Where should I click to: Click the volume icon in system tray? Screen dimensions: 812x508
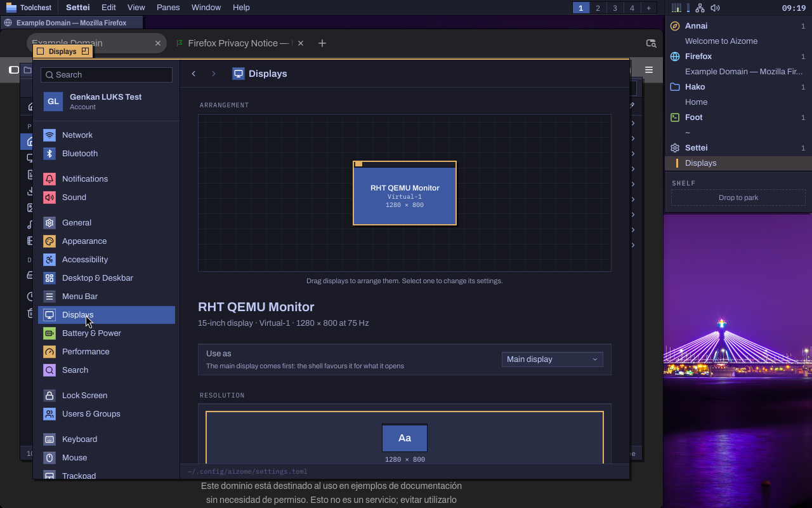(715, 8)
